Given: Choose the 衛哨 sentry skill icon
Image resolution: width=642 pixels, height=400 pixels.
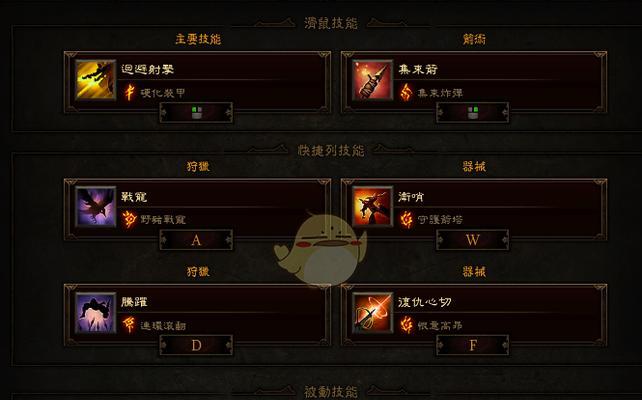Looking at the screenshot, I should pos(372,207).
